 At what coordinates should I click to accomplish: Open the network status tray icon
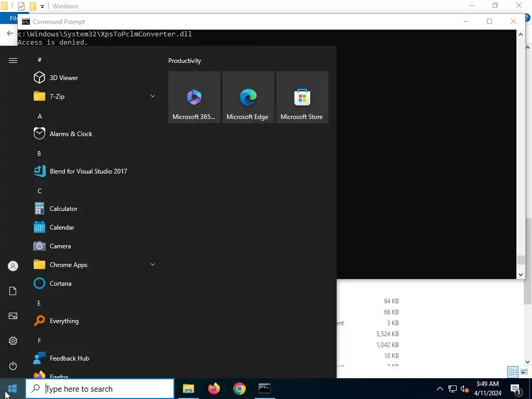(453, 389)
